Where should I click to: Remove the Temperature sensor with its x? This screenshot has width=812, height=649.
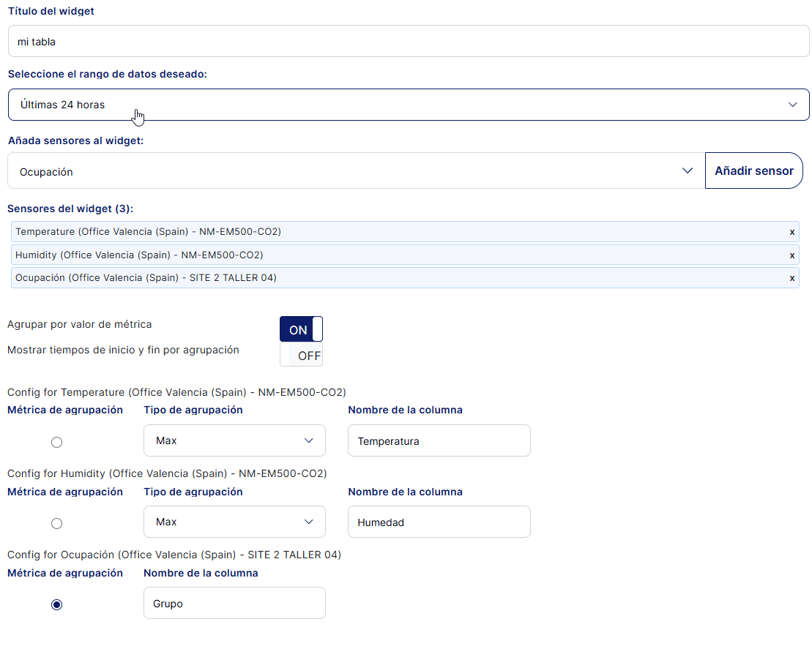tap(791, 232)
